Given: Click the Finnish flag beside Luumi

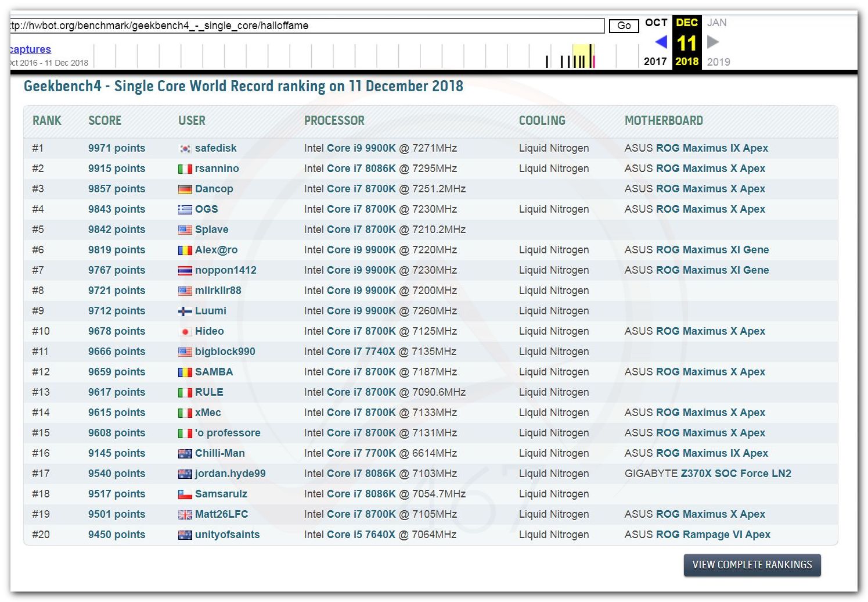Looking at the screenshot, I should (185, 311).
